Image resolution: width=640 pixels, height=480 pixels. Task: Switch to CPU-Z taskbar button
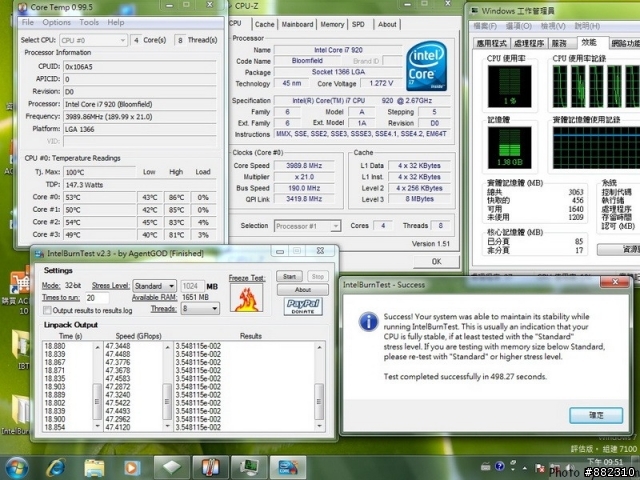pyautogui.click(x=171, y=467)
